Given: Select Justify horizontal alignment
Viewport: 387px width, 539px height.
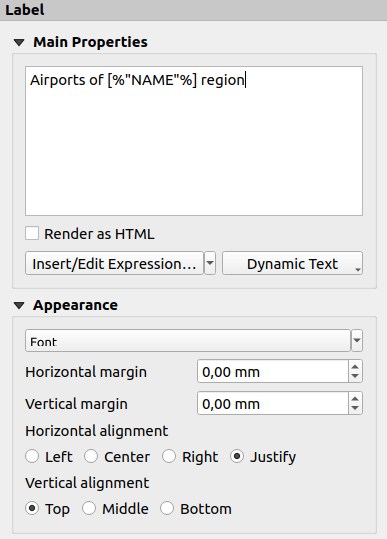Looking at the screenshot, I should coord(237,456).
